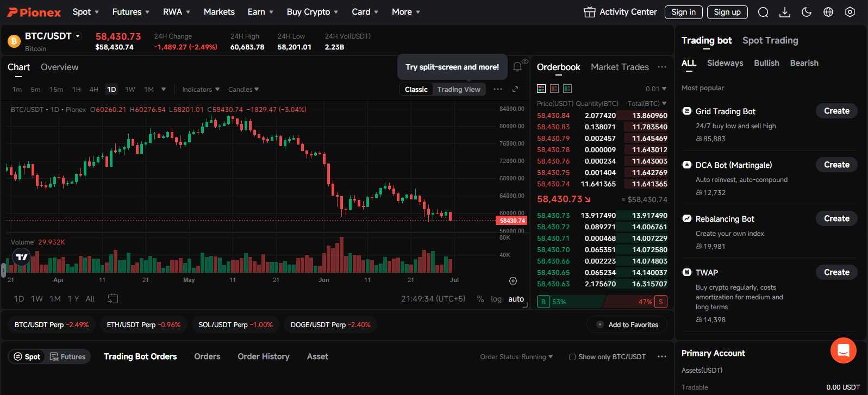868x395 pixels.
Task: Open the price alert bell icon
Action: 518,66
